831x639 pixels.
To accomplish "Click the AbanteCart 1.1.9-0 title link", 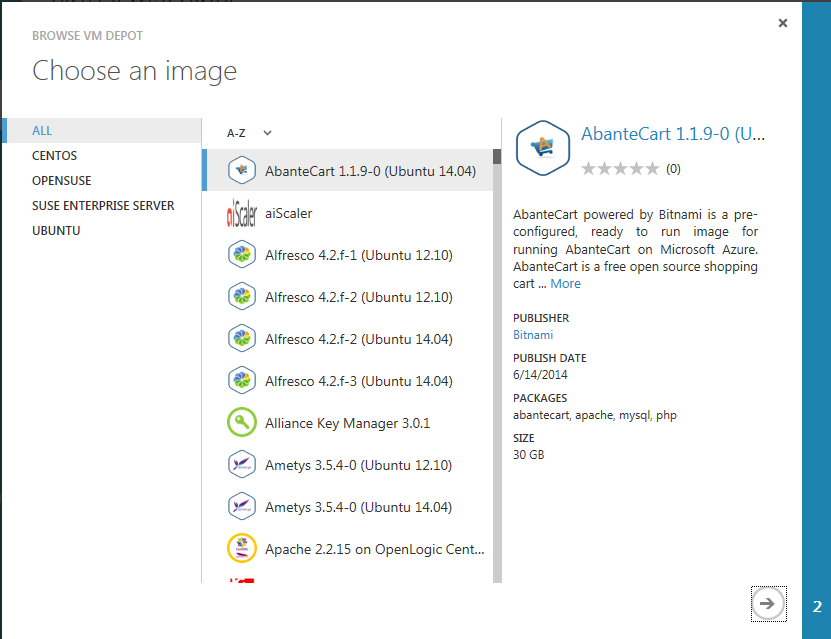I will (673, 135).
